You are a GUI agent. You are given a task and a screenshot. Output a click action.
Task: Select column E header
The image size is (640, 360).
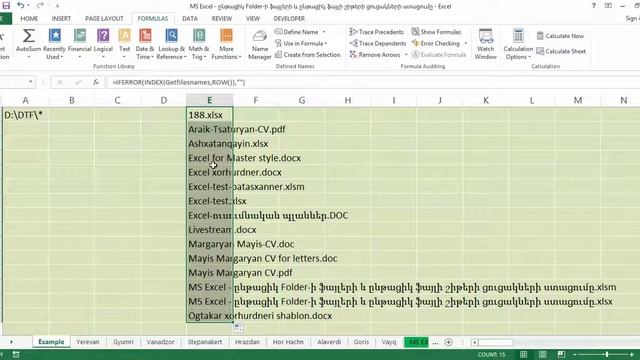[x=209, y=100]
